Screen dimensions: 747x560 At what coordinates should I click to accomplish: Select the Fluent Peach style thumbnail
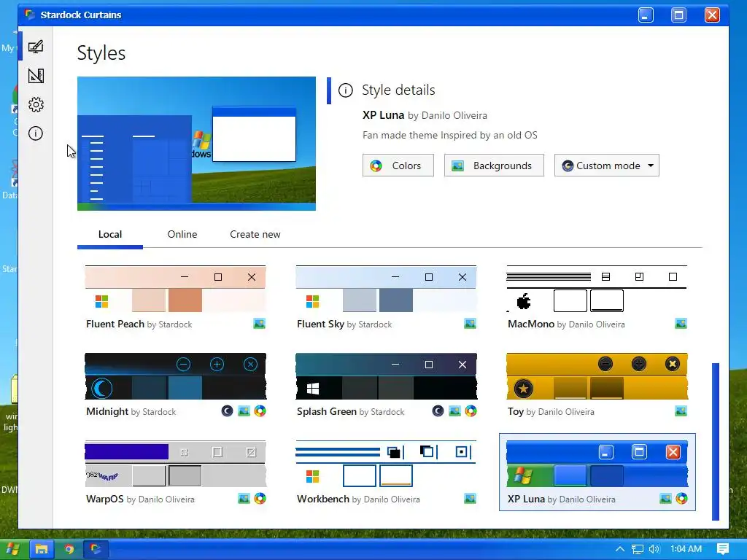click(x=175, y=289)
